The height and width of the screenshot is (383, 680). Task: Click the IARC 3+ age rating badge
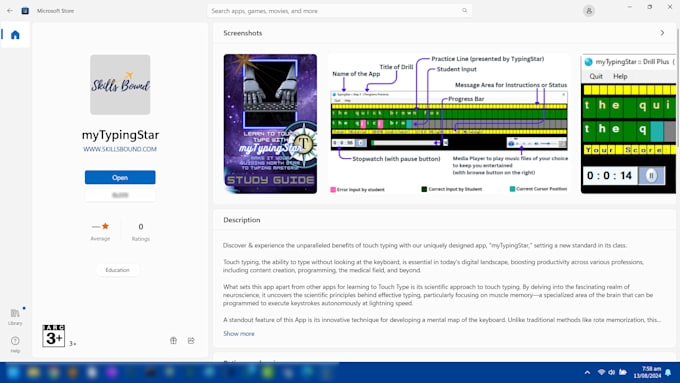coord(54,336)
